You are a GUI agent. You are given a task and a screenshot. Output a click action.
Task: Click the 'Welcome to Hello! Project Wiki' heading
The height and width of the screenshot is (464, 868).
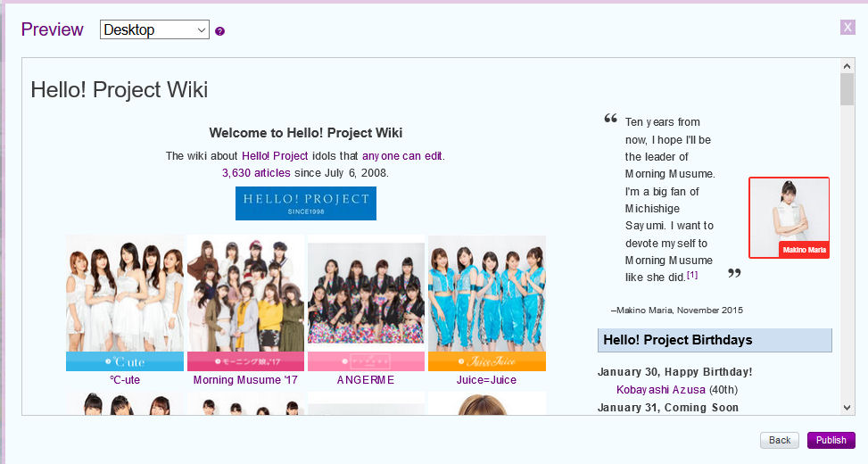pyautogui.click(x=306, y=133)
